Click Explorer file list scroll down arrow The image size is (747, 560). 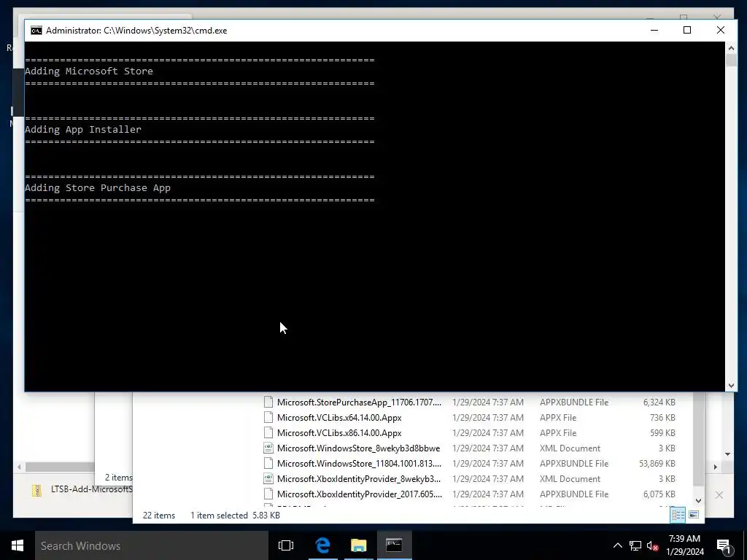(x=698, y=500)
